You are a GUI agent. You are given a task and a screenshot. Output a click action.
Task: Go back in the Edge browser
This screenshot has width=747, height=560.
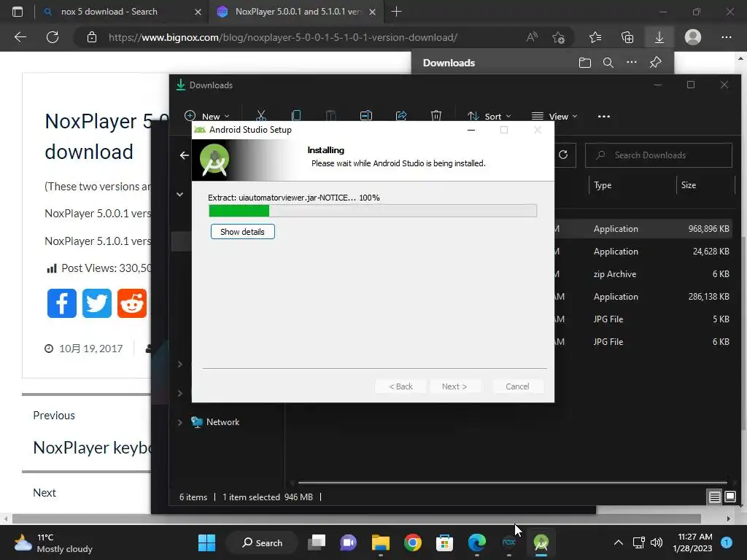[20, 37]
